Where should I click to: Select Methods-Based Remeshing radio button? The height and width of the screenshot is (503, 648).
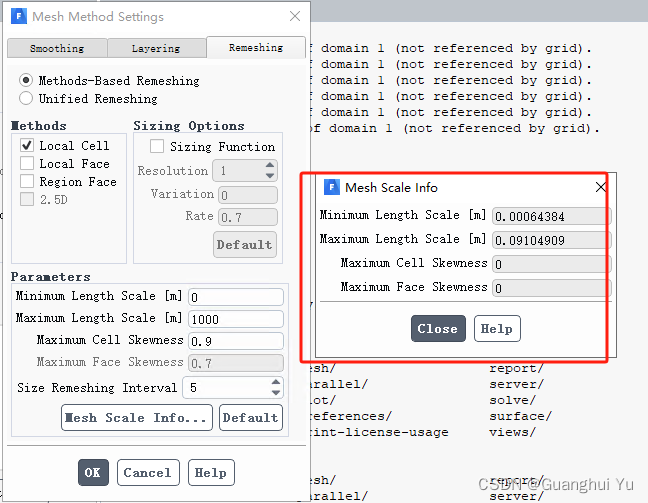(x=26, y=80)
